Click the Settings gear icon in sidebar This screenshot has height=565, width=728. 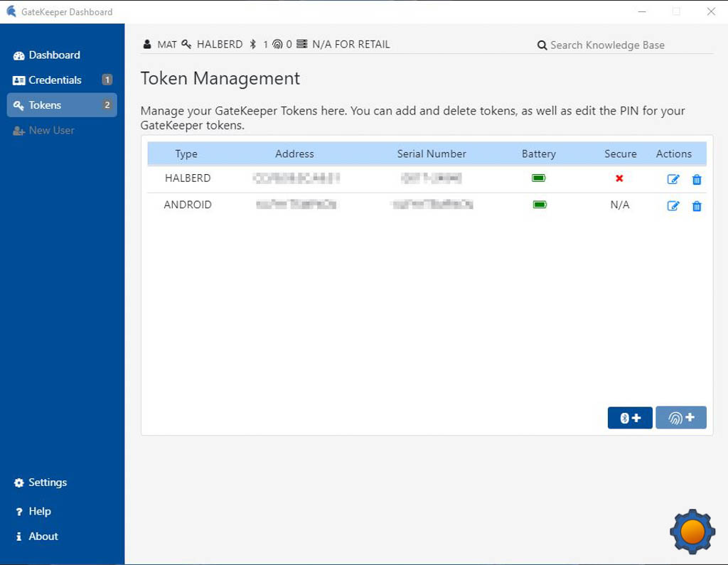pos(18,483)
